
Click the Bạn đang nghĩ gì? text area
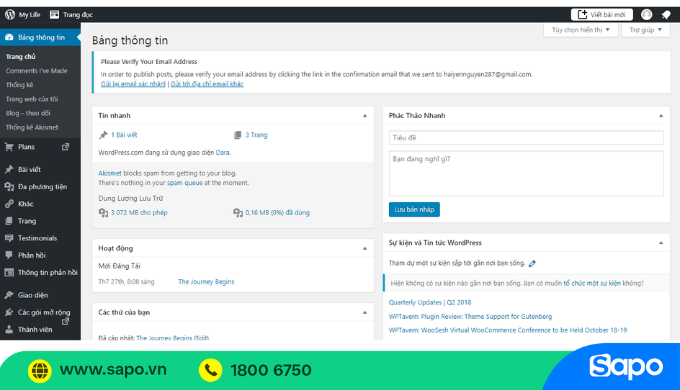526,174
